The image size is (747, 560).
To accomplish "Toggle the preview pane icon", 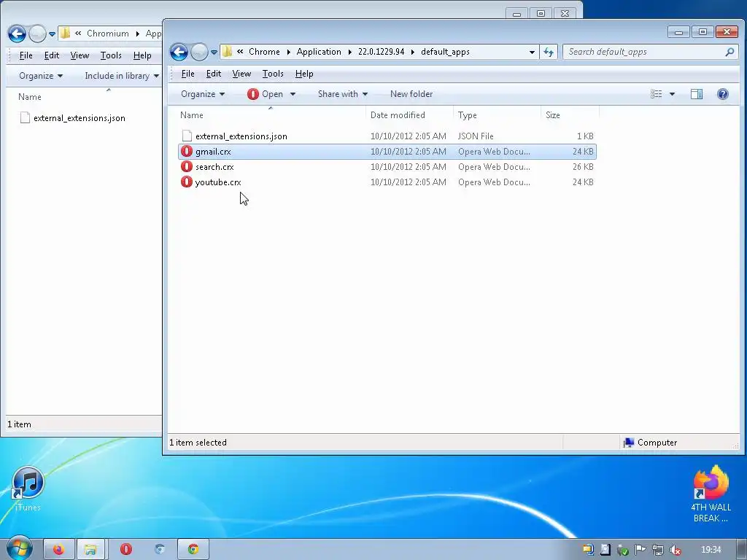I will [697, 94].
